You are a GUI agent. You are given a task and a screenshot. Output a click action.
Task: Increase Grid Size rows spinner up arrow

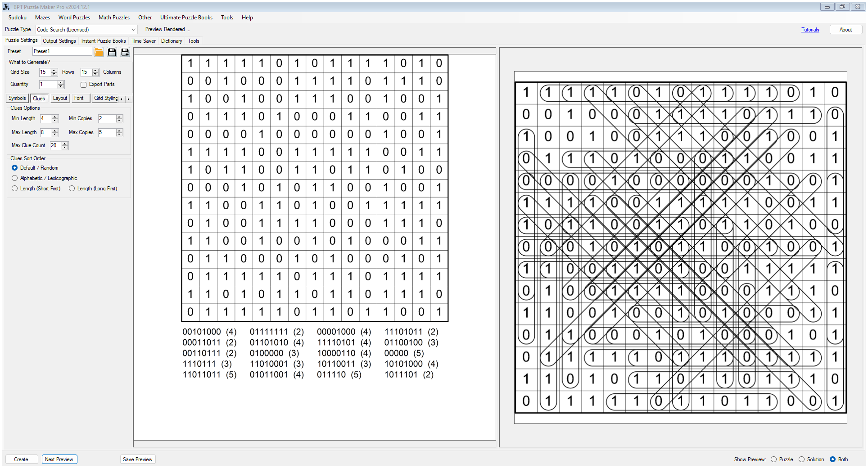coord(54,70)
